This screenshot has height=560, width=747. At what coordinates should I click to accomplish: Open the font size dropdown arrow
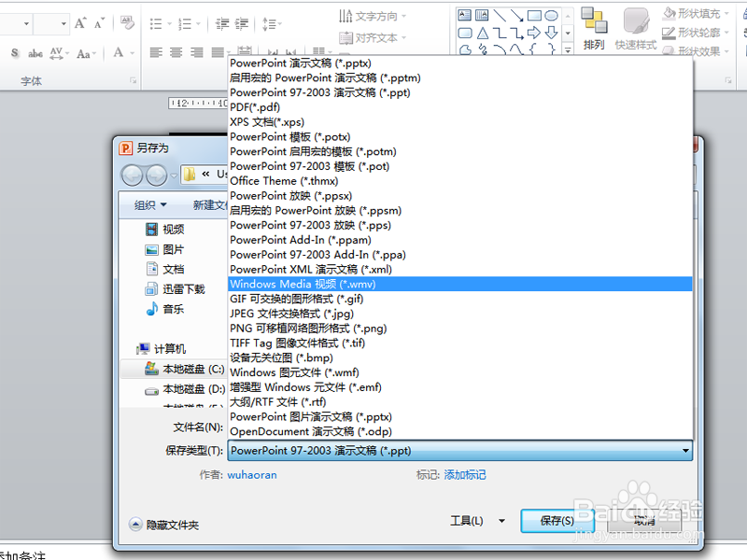[63, 23]
